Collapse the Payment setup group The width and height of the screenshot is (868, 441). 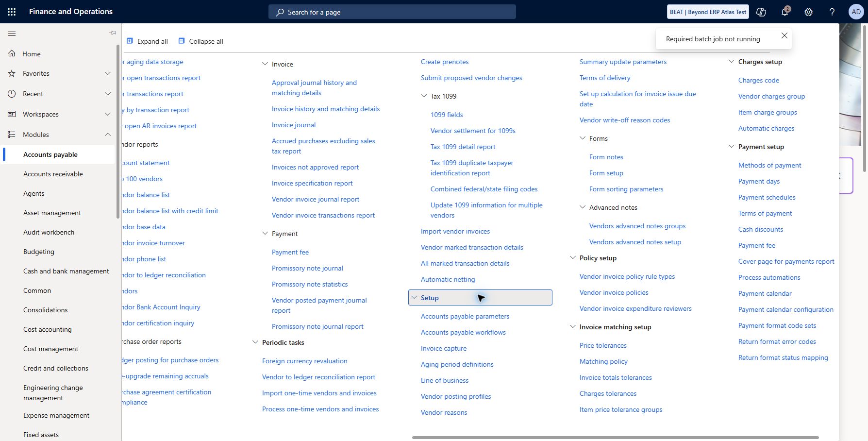tap(732, 147)
